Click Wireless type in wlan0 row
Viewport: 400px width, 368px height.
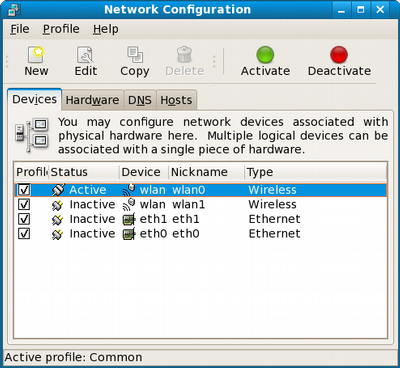click(x=272, y=190)
